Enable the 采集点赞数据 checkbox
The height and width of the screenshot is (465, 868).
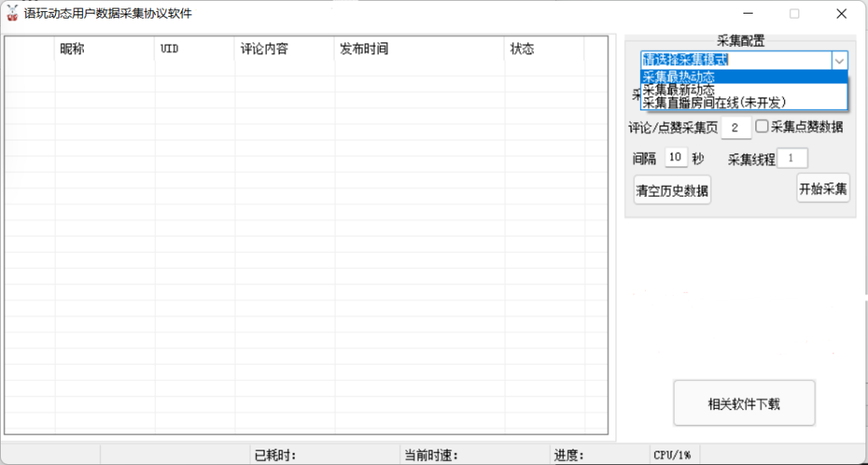click(762, 126)
